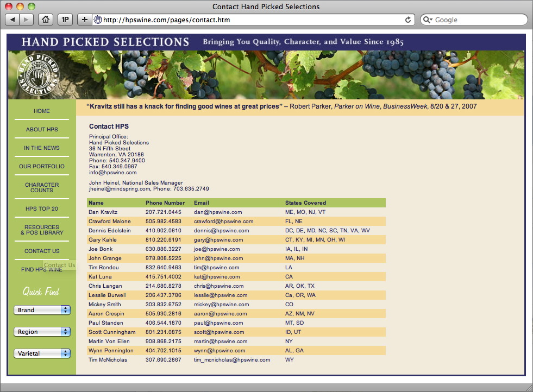
Task: Reload the page using the refresh icon
Action: coord(408,20)
